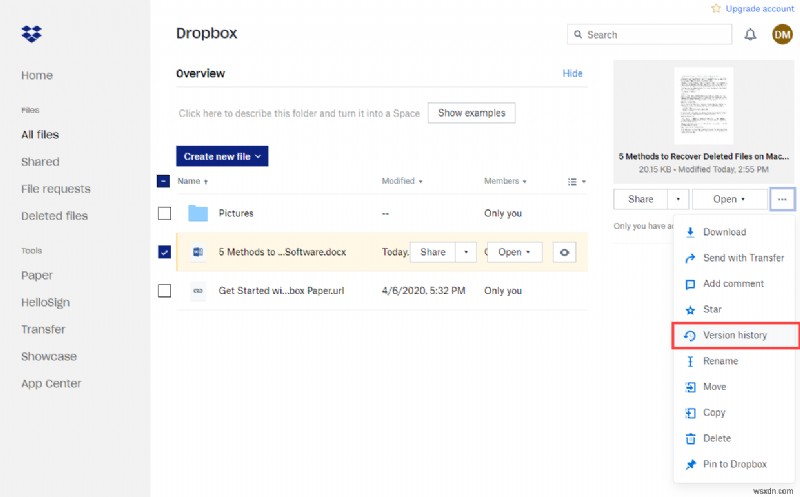Open Share dropdown arrow in docx row
The height and width of the screenshot is (497, 800).
pyautogui.click(x=465, y=252)
